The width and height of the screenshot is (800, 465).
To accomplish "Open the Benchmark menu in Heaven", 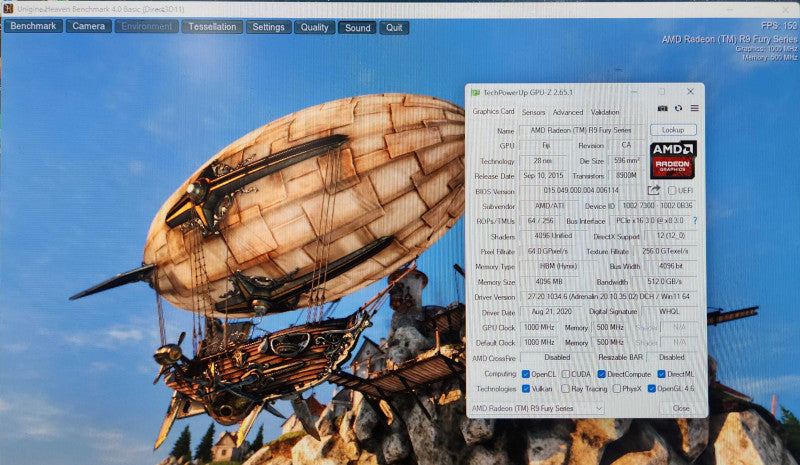I will pos(33,26).
